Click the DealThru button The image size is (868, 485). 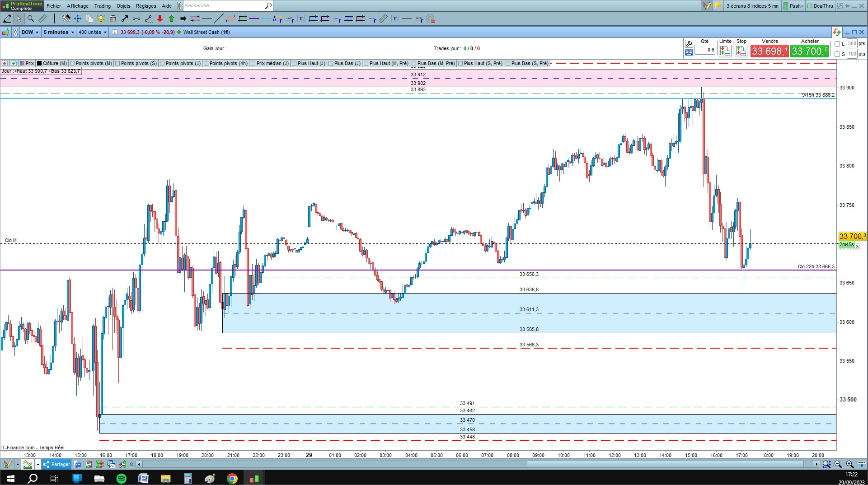(x=821, y=6)
